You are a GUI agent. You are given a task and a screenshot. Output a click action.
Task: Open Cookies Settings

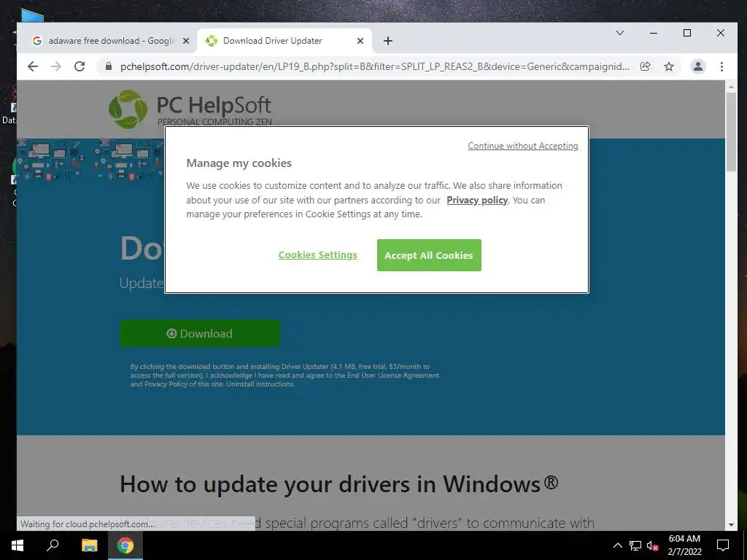click(318, 254)
